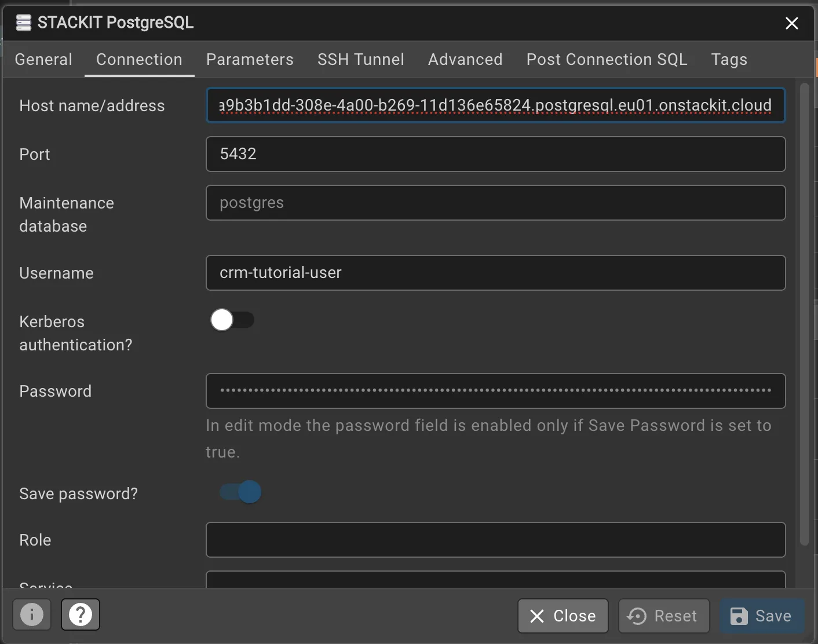The image size is (818, 644).
Task: Click the database server icon in the title bar
Action: point(23,22)
